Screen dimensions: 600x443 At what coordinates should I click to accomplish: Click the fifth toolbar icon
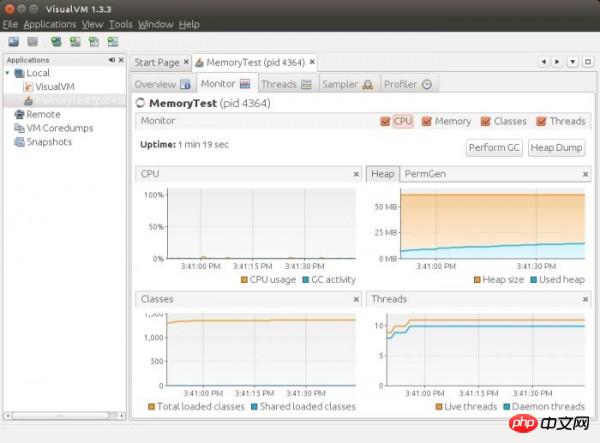coord(94,41)
